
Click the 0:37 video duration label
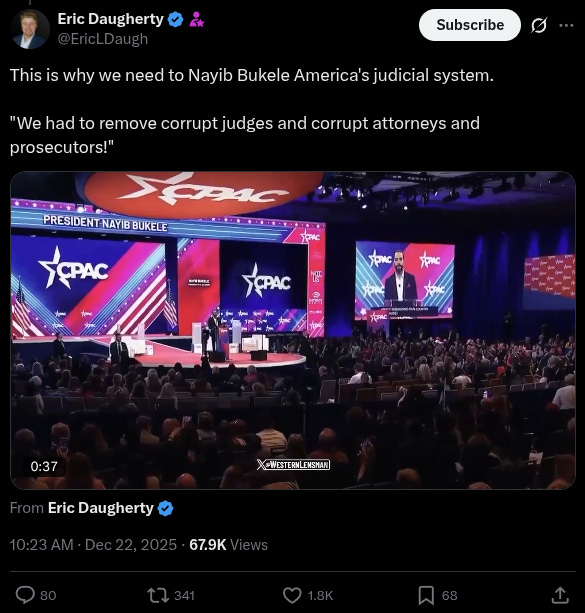(44, 466)
